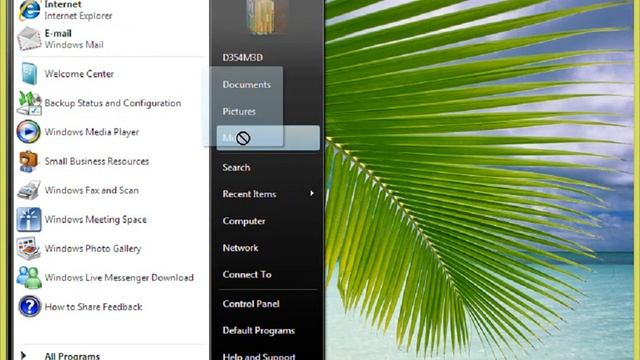Click Windows Photo Gallery icon
This screenshot has width=640, height=360.
(29, 248)
